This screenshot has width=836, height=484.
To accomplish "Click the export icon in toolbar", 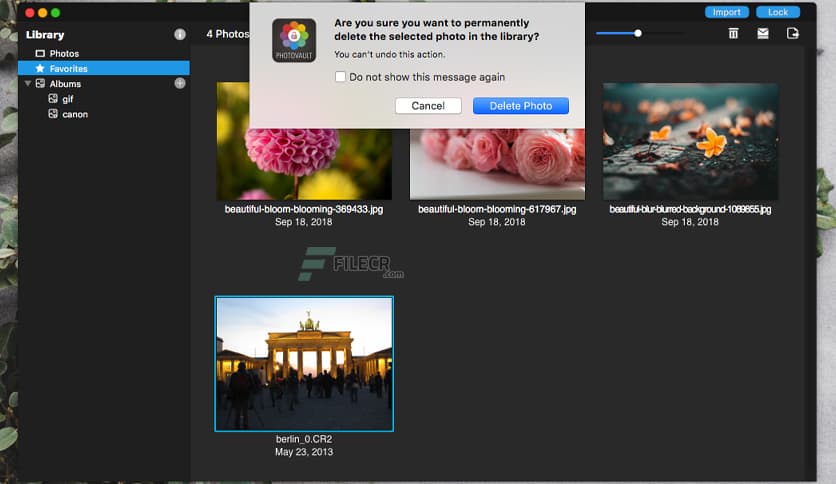I will pyautogui.click(x=793, y=34).
